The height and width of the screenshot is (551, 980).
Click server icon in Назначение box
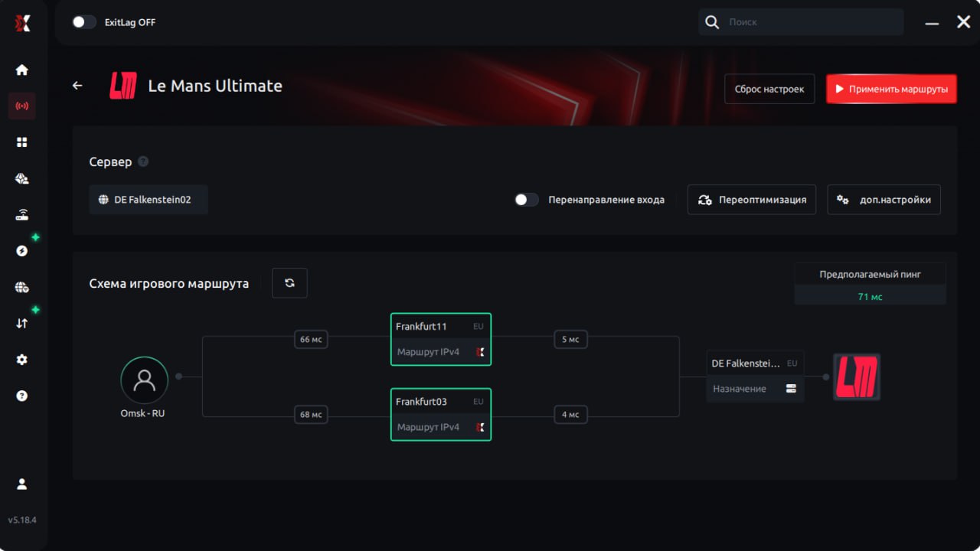[791, 389]
